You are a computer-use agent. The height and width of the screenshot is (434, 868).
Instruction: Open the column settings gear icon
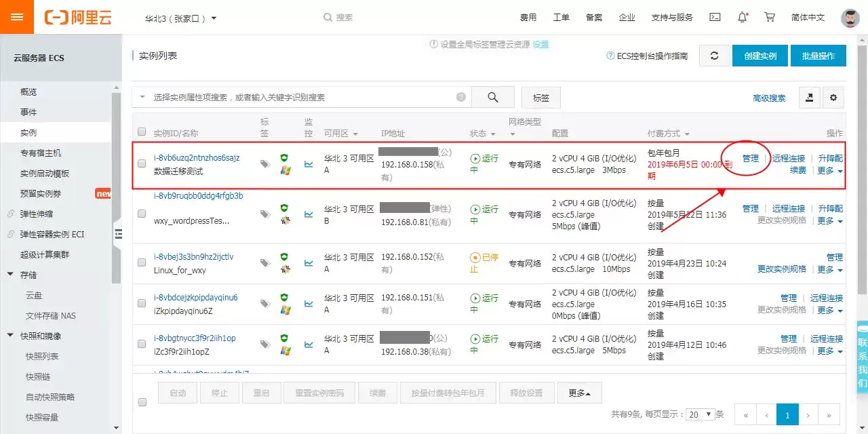tap(833, 98)
